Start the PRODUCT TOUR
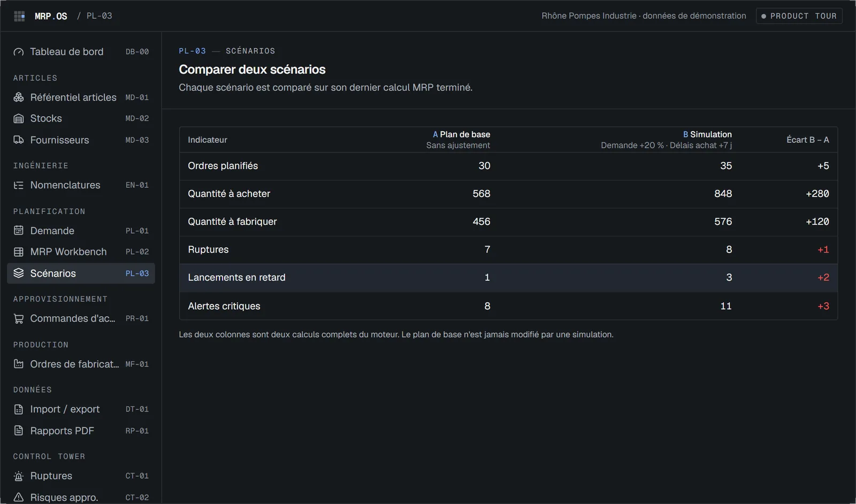The height and width of the screenshot is (504, 856). pos(799,16)
